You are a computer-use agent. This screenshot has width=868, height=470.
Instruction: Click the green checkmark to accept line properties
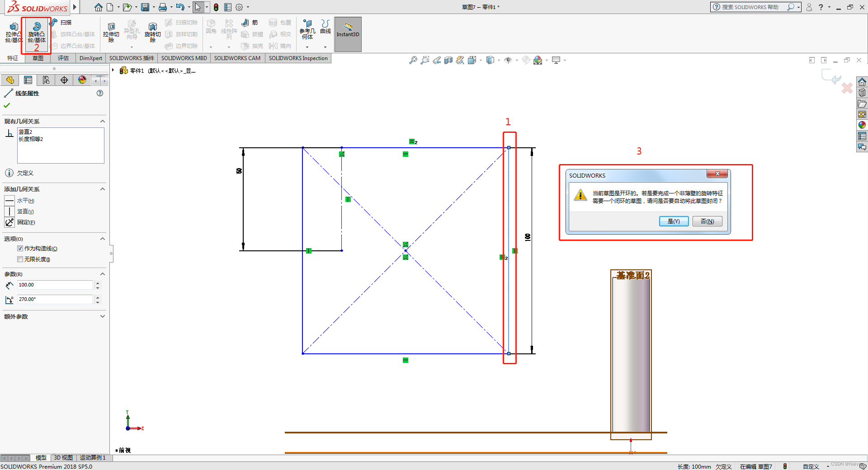[x=7, y=105]
